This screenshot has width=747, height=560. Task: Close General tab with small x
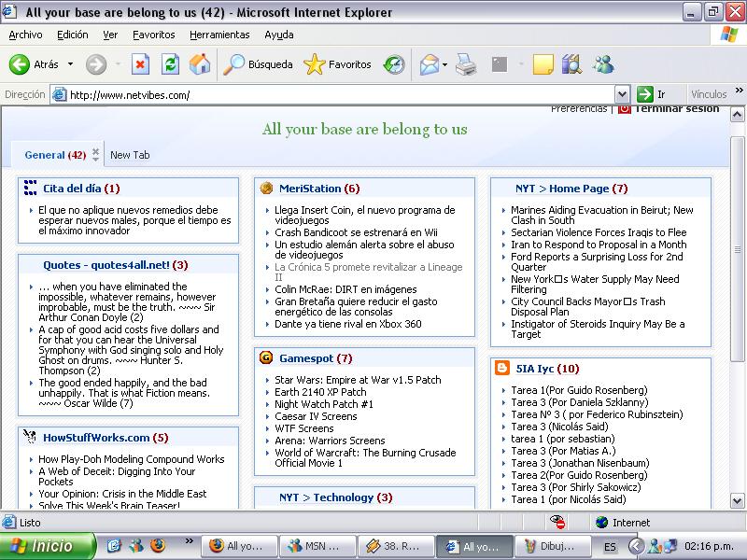[x=96, y=151]
